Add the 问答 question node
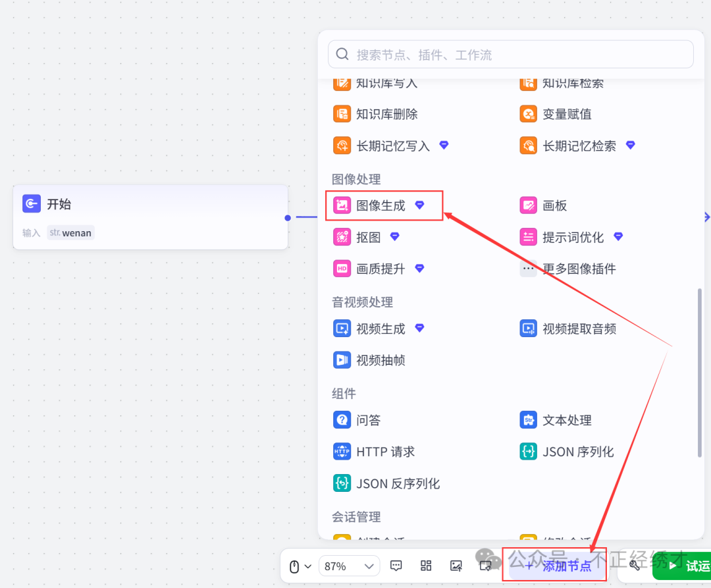 tap(368, 420)
